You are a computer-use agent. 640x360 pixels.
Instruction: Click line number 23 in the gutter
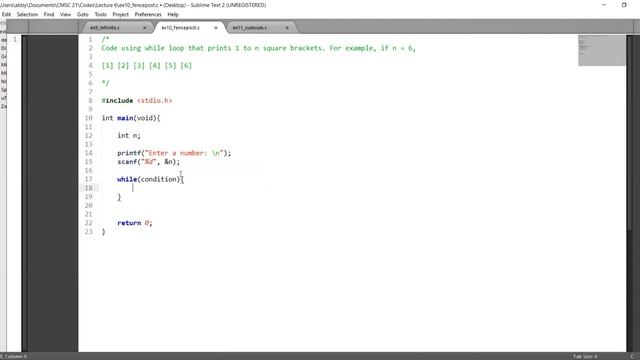pos(89,231)
